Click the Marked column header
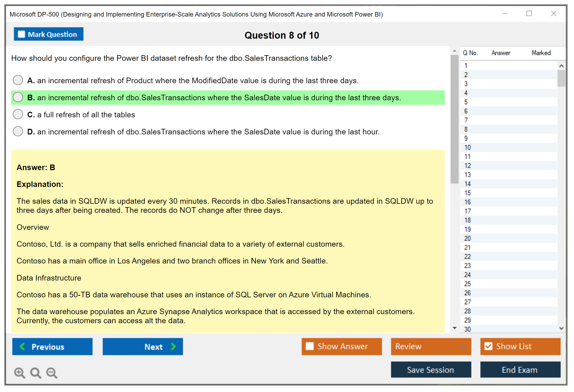The image size is (574, 392). 541,53
